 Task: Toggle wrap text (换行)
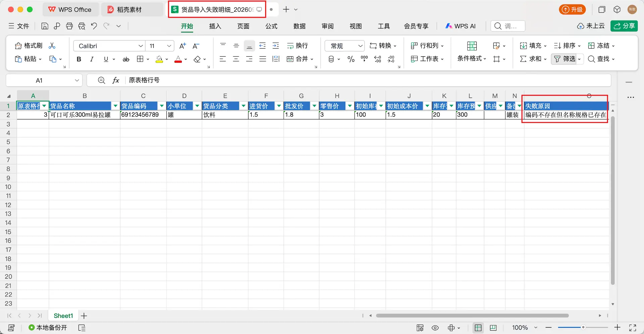pos(298,46)
